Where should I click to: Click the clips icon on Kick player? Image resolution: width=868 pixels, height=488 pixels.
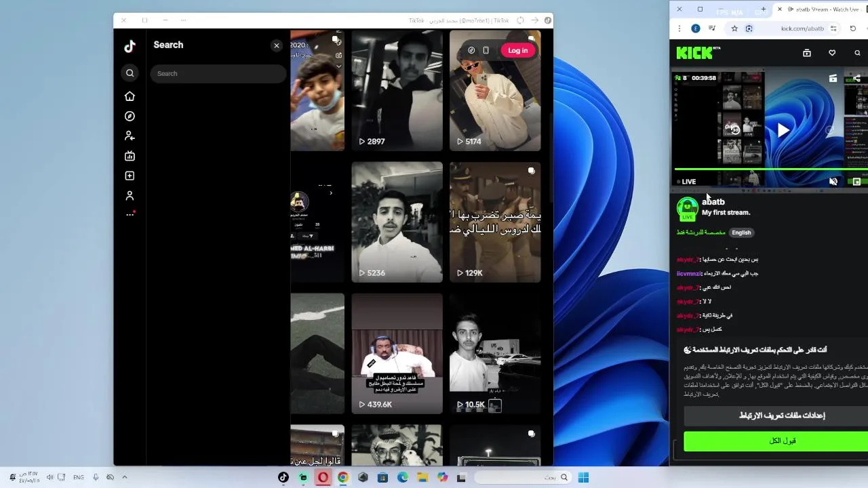tap(833, 79)
